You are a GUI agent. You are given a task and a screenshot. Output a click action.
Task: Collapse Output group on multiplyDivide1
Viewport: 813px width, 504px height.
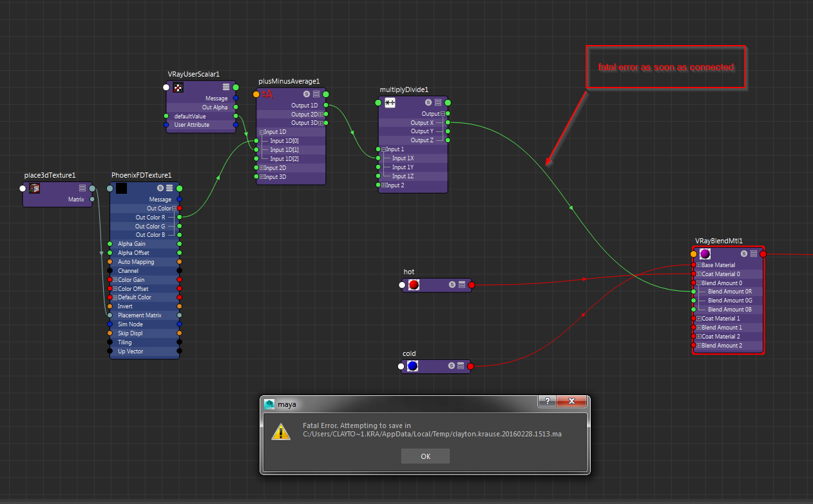coord(443,114)
